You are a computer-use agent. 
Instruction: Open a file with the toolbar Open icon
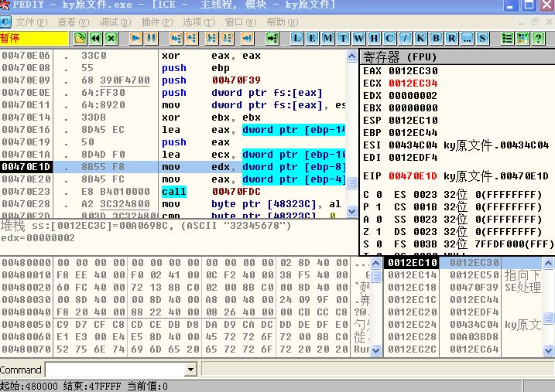click(x=80, y=38)
